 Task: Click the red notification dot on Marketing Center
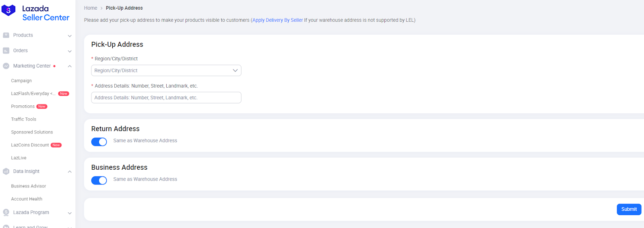point(54,66)
